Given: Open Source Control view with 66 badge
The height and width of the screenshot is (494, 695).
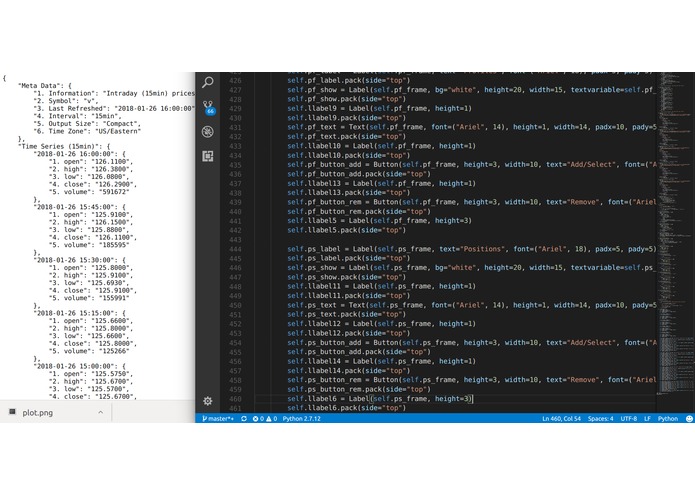Looking at the screenshot, I should point(208,108).
